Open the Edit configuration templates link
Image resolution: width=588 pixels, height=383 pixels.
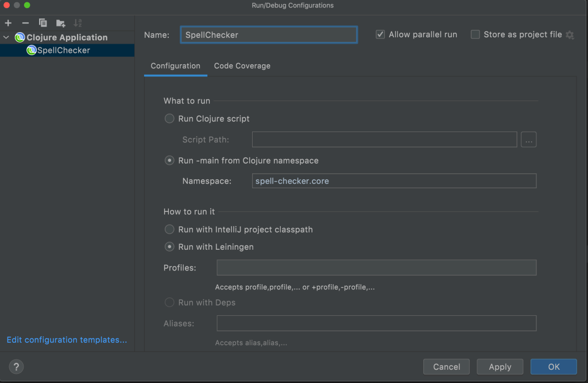coord(67,340)
